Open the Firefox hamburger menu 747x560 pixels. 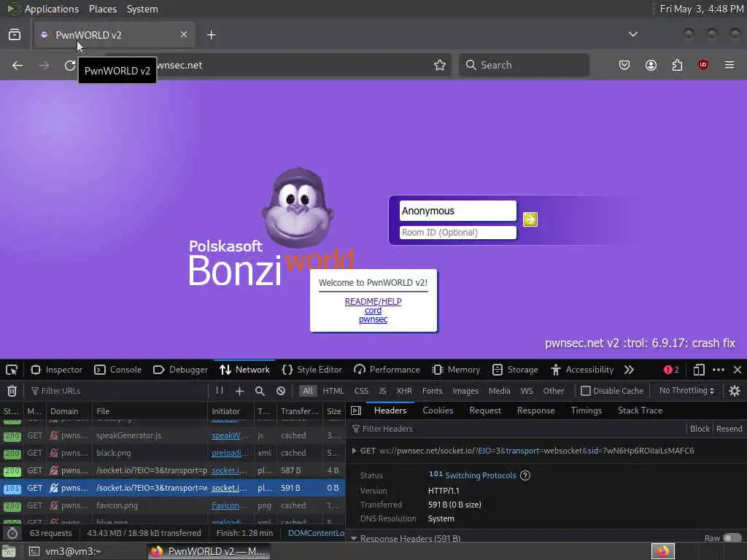[x=729, y=65]
